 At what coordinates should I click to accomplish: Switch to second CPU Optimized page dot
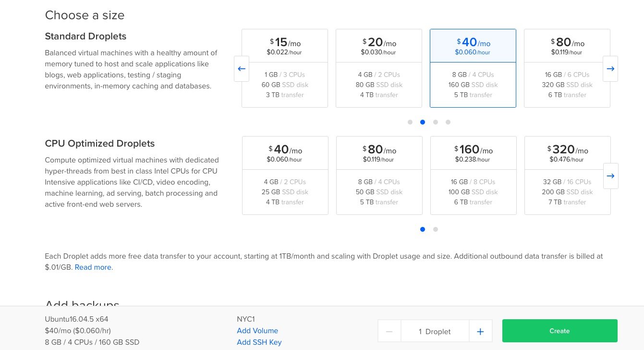[436, 229]
